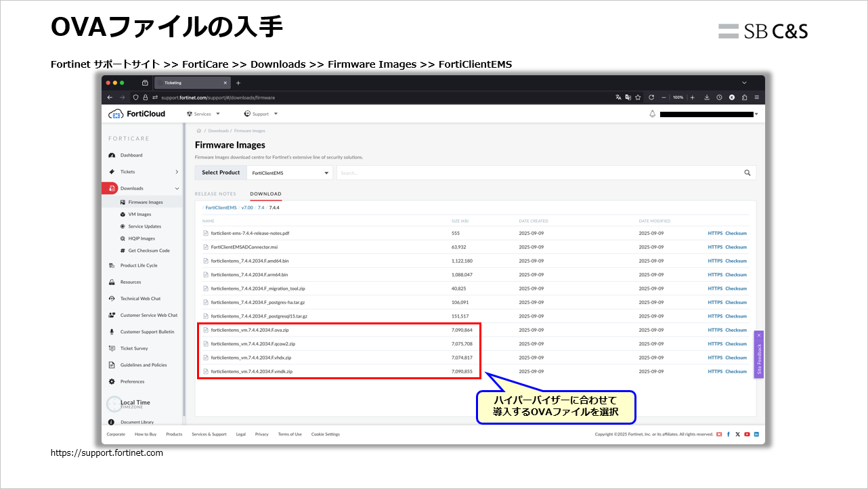Open the YouTube footer icon
The height and width of the screenshot is (489, 868).
pyautogui.click(x=747, y=434)
